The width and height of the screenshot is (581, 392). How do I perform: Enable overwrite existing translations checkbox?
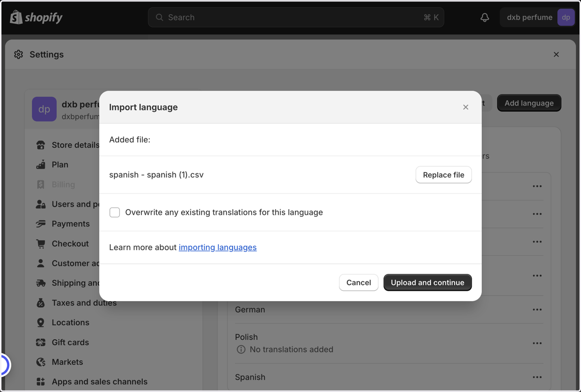click(115, 212)
